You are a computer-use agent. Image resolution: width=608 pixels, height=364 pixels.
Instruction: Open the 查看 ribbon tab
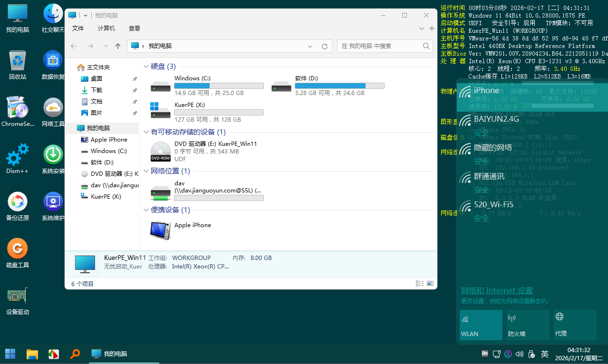135,29
